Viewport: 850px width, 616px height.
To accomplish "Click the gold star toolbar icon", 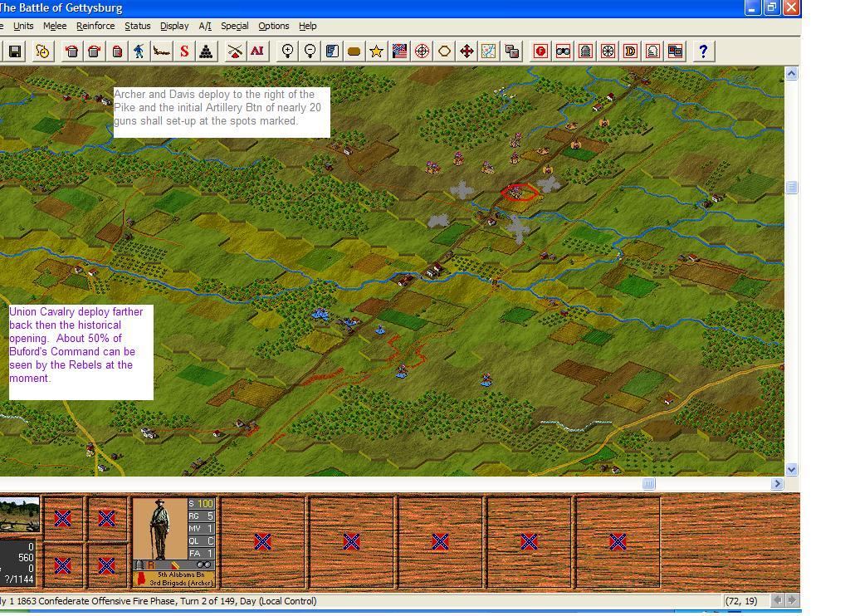I will click(x=376, y=51).
